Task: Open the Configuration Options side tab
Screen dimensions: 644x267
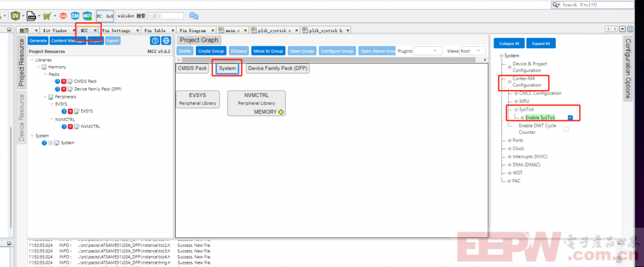Action: coord(627,68)
